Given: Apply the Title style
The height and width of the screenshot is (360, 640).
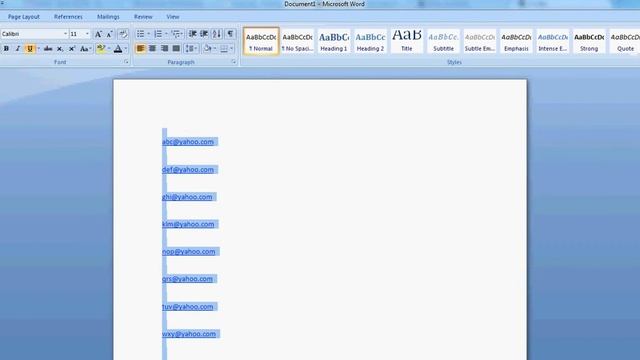Looking at the screenshot, I should [x=407, y=41].
